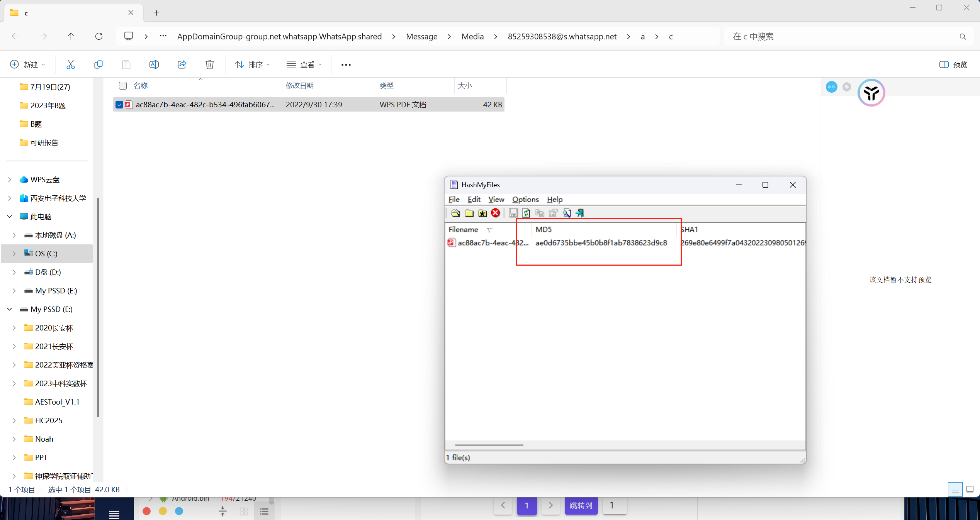Click Explorer share icon
The image size is (980, 520).
[x=182, y=64]
